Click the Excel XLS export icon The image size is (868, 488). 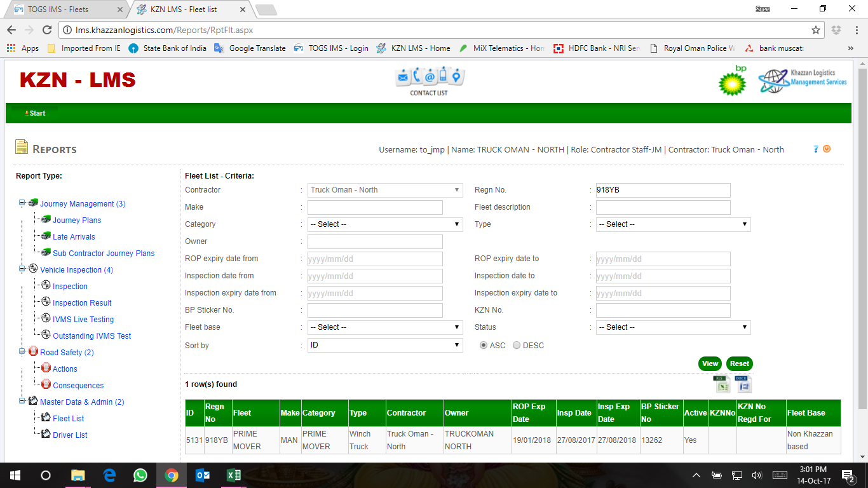point(721,384)
